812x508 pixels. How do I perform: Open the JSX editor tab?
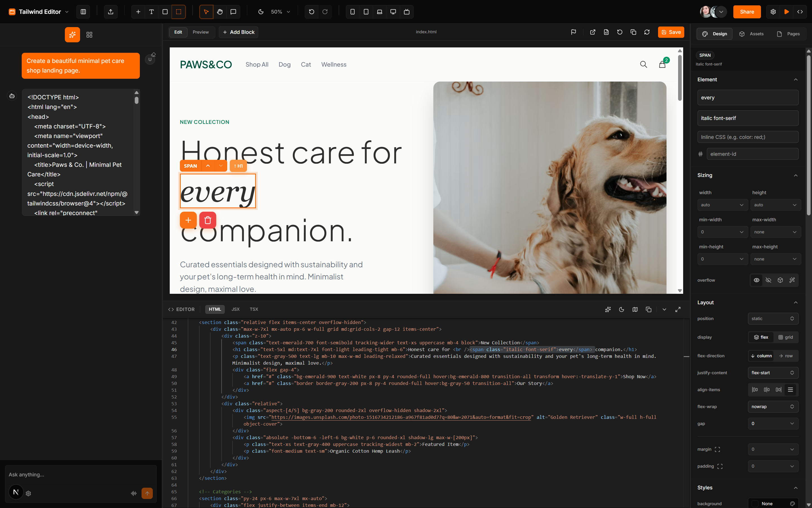pos(235,309)
